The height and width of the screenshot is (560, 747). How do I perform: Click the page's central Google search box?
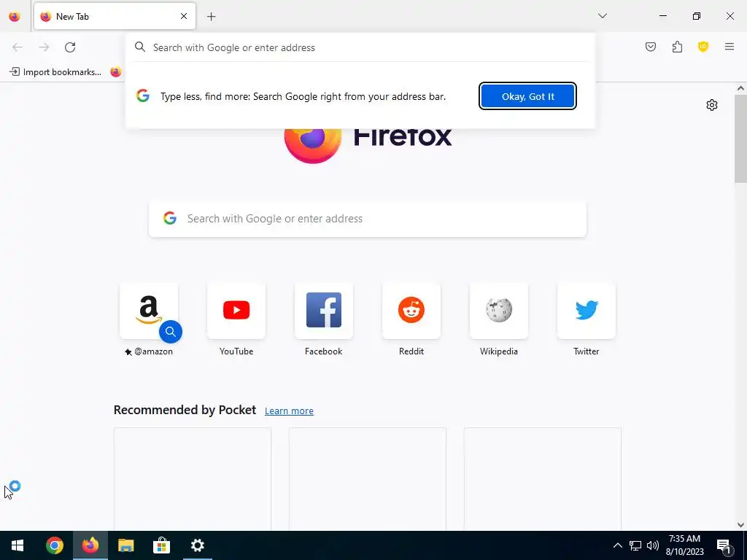point(368,219)
